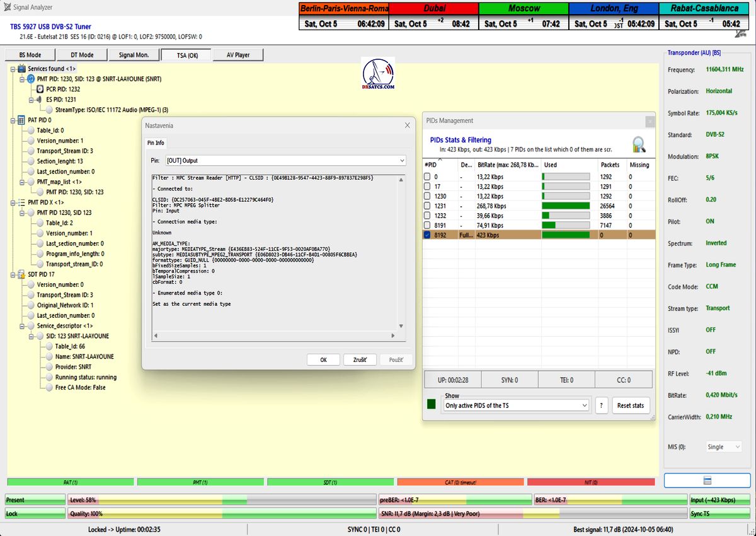
Task: Click the list icon beside PMT PID X
Action: pyautogui.click(x=21, y=202)
